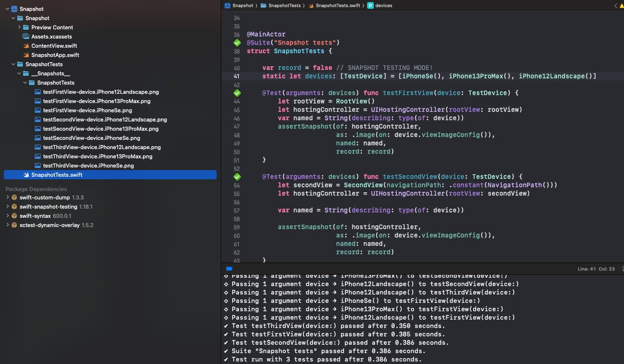Click the Preview Content folder icon
The image size is (624, 364).
click(x=26, y=27)
